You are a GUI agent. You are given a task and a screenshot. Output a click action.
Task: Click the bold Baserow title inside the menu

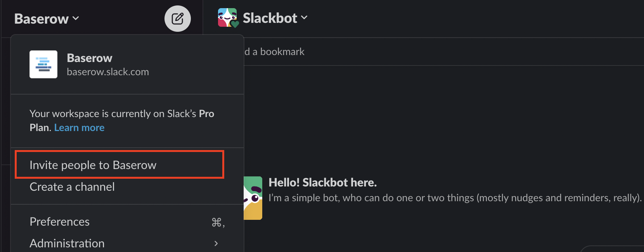click(x=90, y=58)
